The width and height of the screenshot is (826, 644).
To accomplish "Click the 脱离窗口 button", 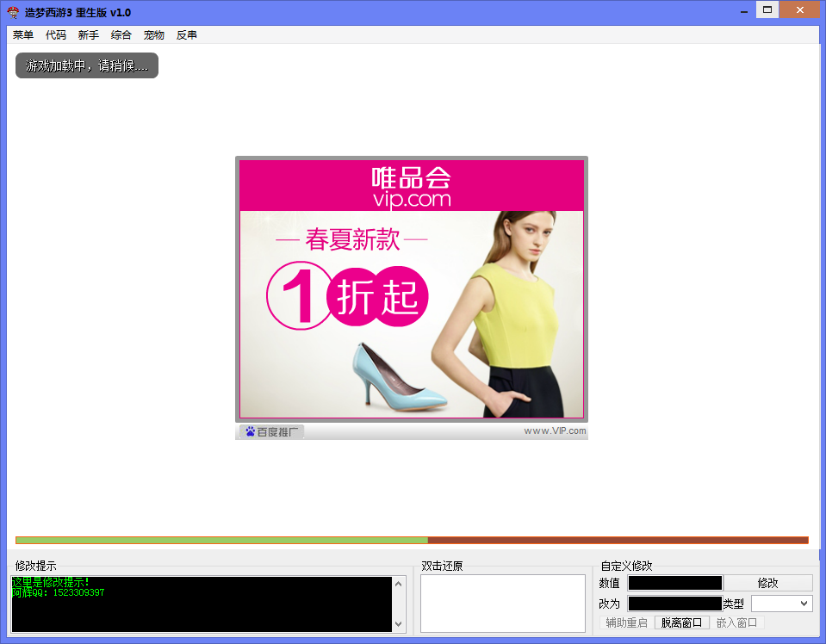I will point(681,623).
